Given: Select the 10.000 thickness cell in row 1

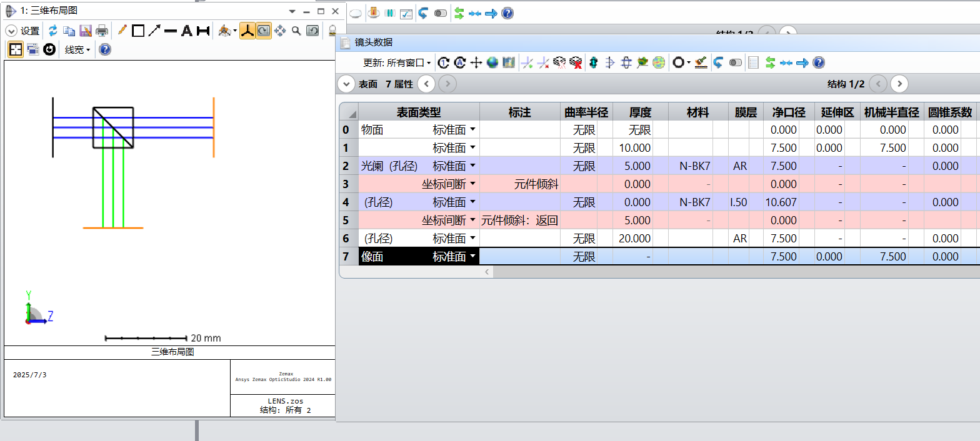Looking at the screenshot, I should [633, 148].
